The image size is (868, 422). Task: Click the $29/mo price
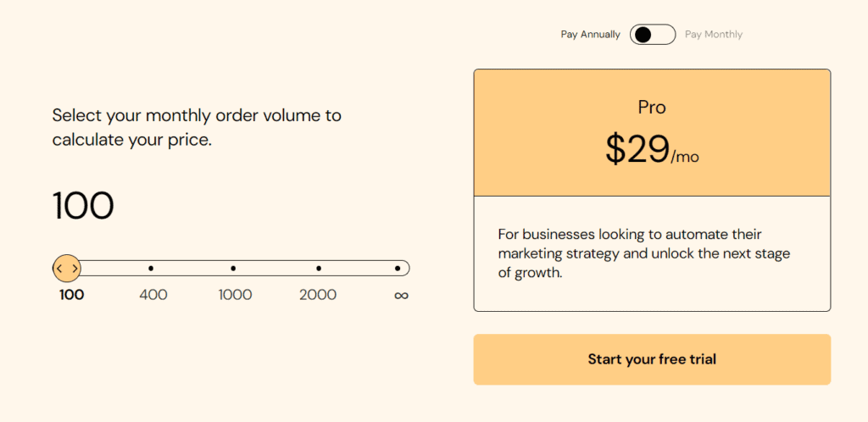coord(652,150)
